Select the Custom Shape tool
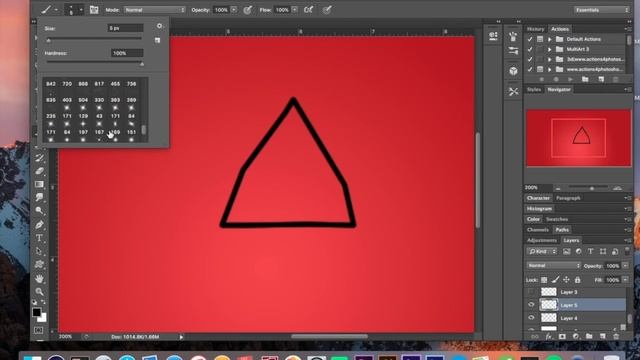640x360 pixels. click(x=39, y=264)
